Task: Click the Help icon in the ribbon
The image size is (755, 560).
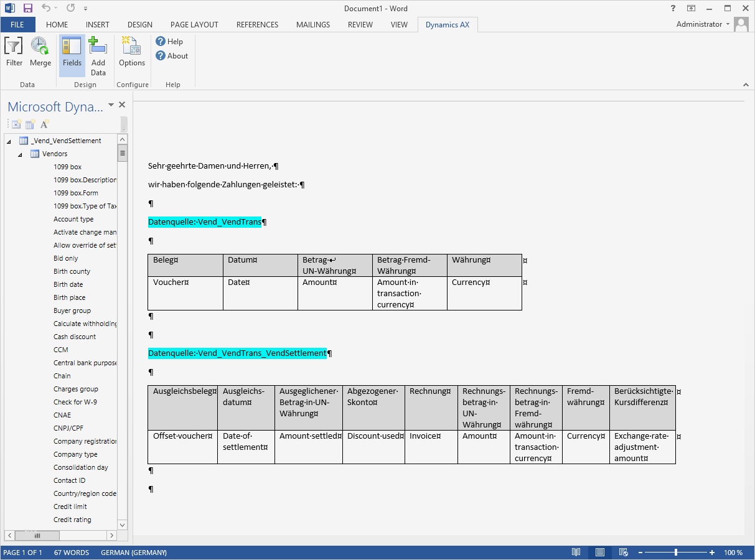Action: point(161,42)
